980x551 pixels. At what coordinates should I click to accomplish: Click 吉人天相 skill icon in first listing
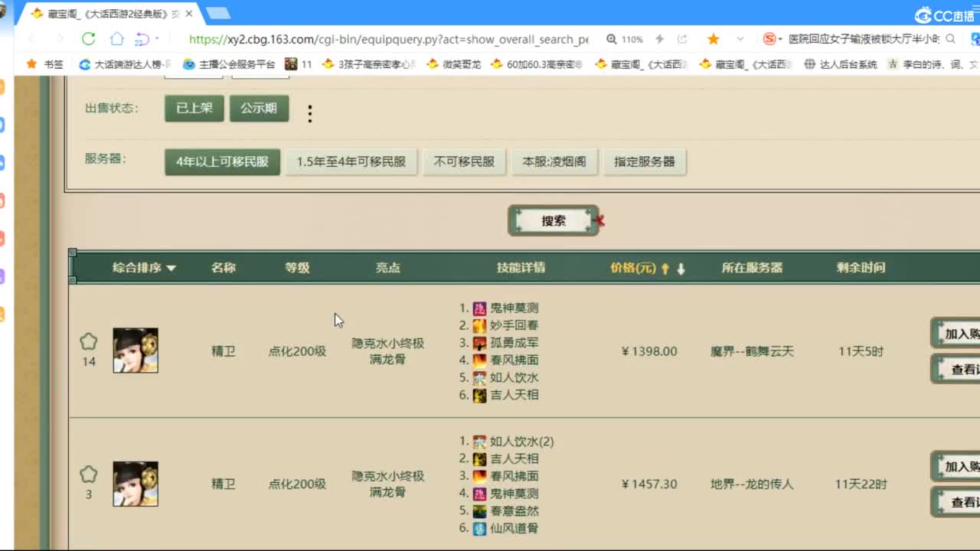coord(479,396)
